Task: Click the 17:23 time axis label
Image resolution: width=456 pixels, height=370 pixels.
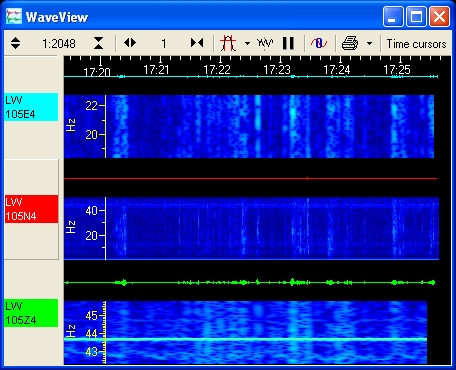Action: pyautogui.click(x=277, y=70)
